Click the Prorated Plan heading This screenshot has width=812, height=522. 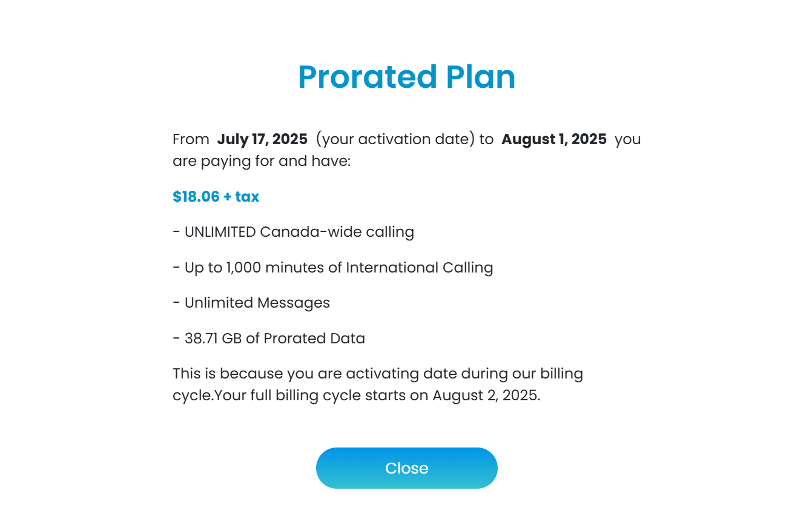click(406, 77)
